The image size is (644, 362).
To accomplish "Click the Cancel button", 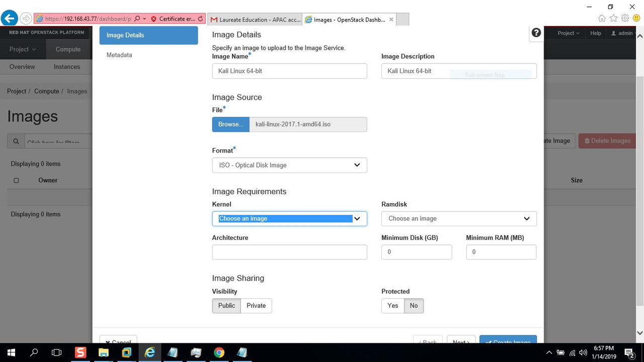I will (118, 339).
